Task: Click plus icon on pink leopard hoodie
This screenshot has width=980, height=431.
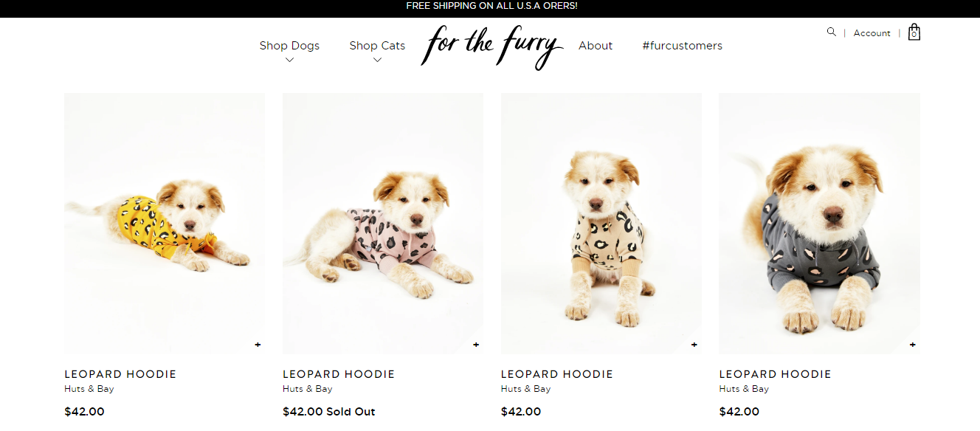Action: pyautogui.click(x=476, y=345)
